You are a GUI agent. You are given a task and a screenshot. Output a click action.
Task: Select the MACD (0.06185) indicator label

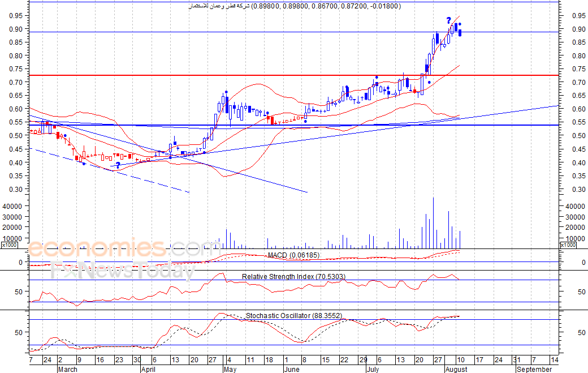point(293,255)
